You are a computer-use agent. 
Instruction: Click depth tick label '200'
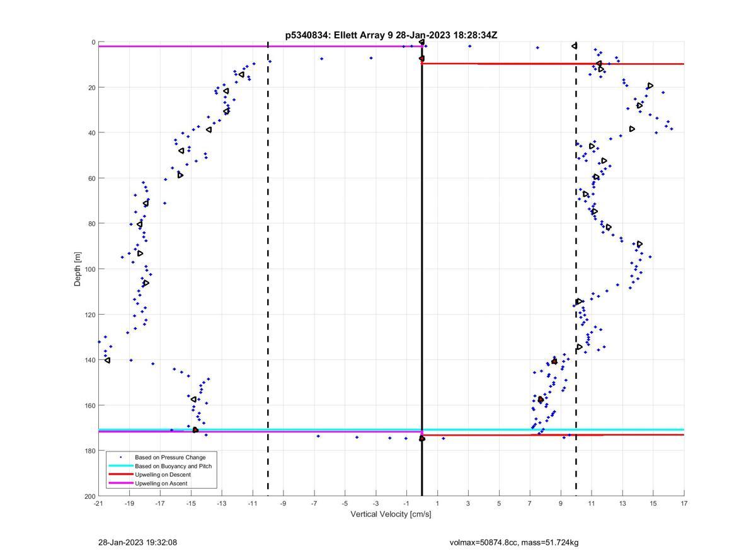[90, 496]
